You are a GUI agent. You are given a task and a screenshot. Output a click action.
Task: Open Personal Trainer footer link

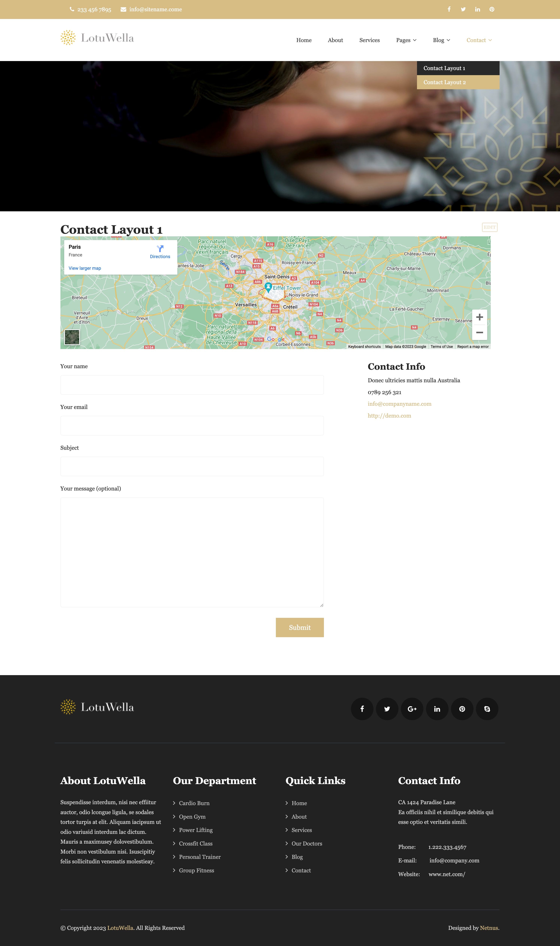200,857
